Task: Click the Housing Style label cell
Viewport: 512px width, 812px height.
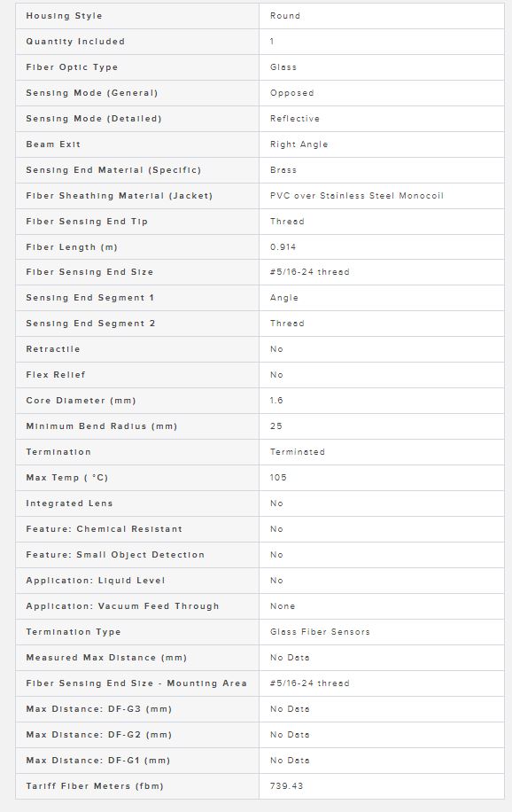Action: point(137,16)
